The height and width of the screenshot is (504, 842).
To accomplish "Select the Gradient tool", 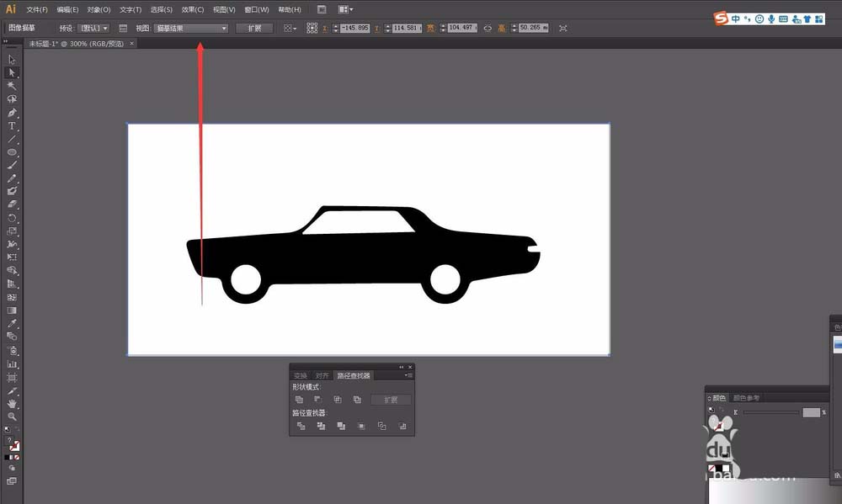I will coord(12,310).
